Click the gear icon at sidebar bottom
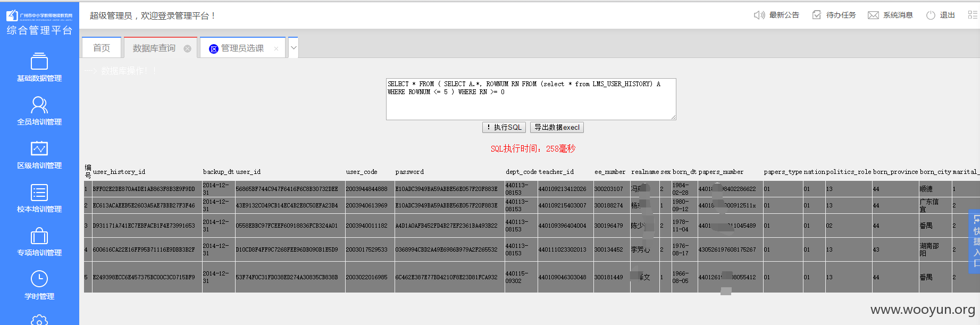This screenshot has width=980, height=325. pyautogui.click(x=39, y=320)
